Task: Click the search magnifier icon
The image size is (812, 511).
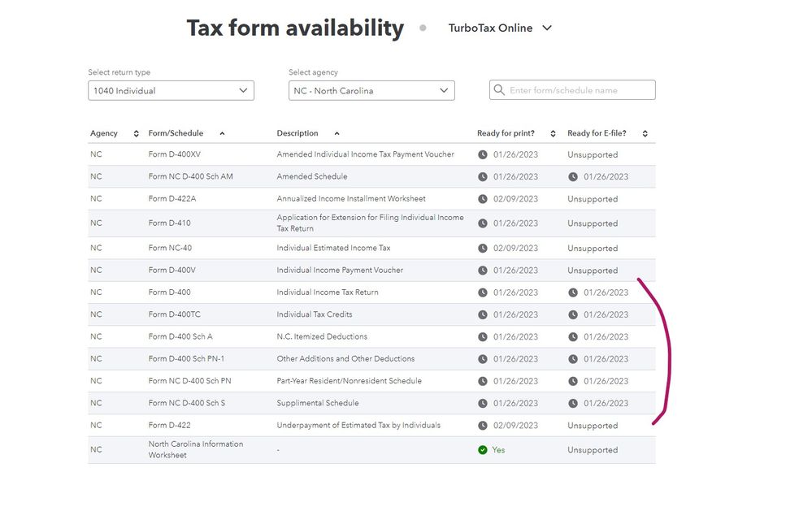Action: coord(499,90)
